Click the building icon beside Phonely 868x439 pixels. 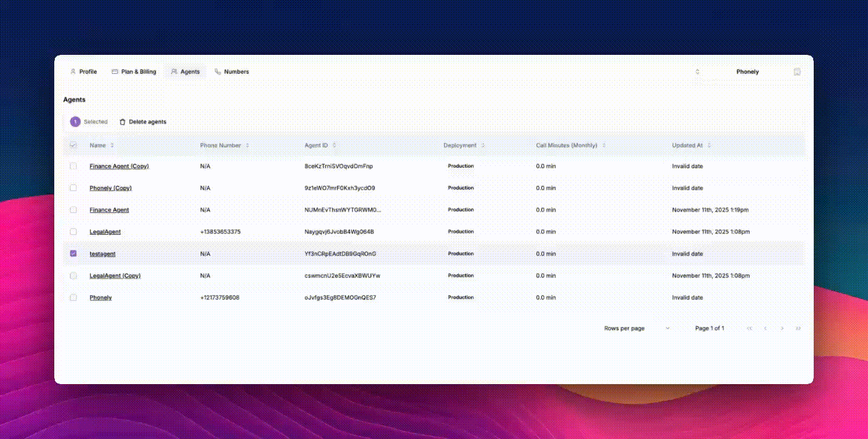pos(797,72)
